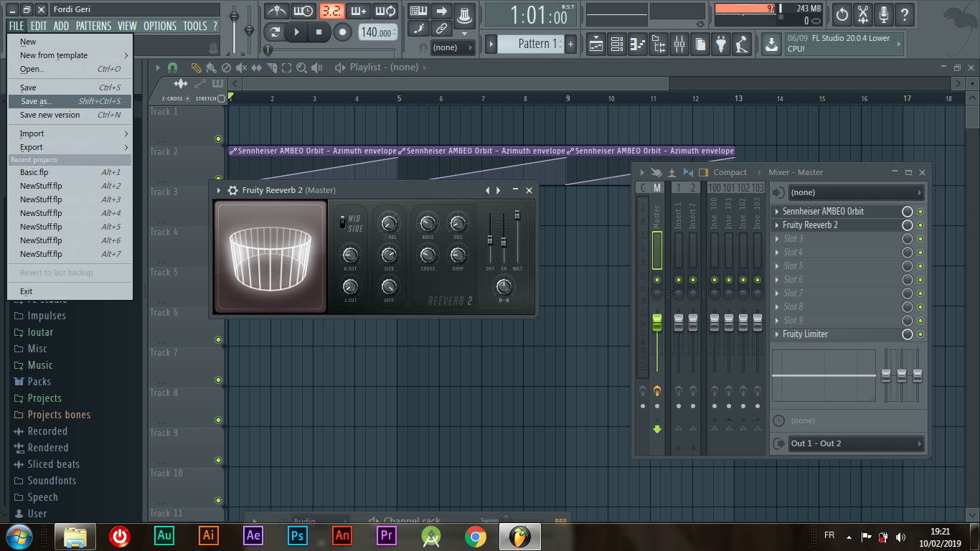980x551 pixels.
Task: Open recent project Basic.flp
Action: [70, 172]
